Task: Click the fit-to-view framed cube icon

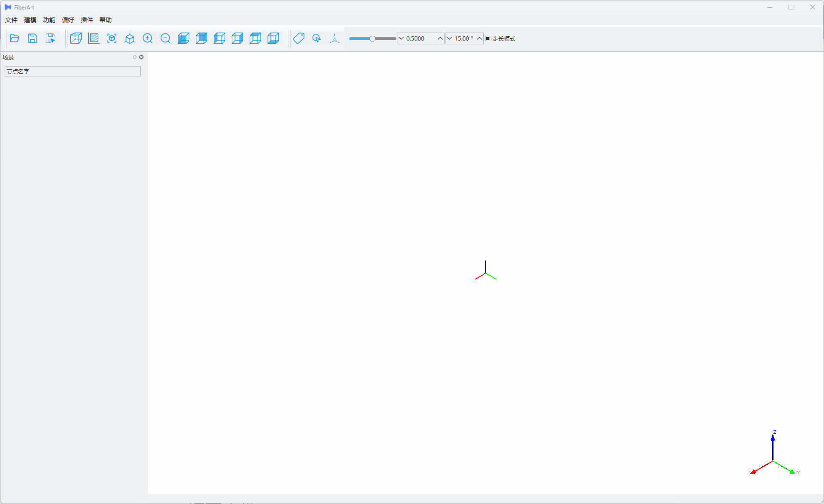Action: (112, 39)
